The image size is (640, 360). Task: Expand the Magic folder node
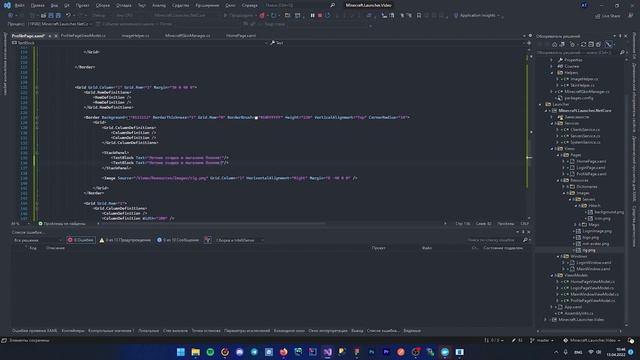576,224
